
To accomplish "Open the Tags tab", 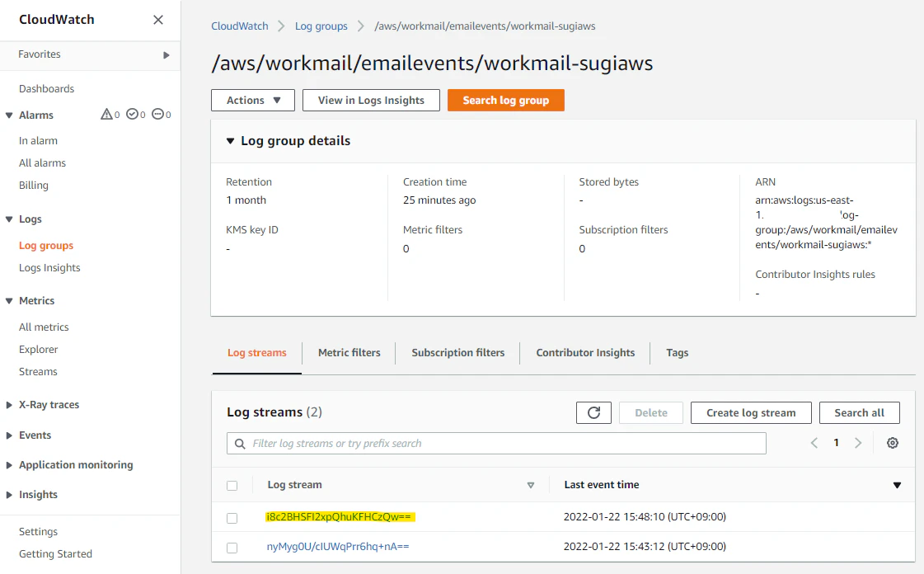I will pyautogui.click(x=677, y=352).
